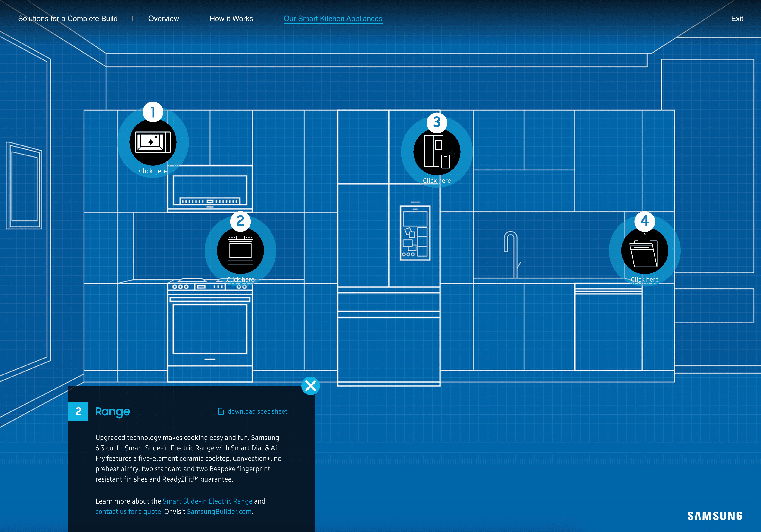Click the download document icon
The width and height of the screenshot is (761, 532).
221,411
